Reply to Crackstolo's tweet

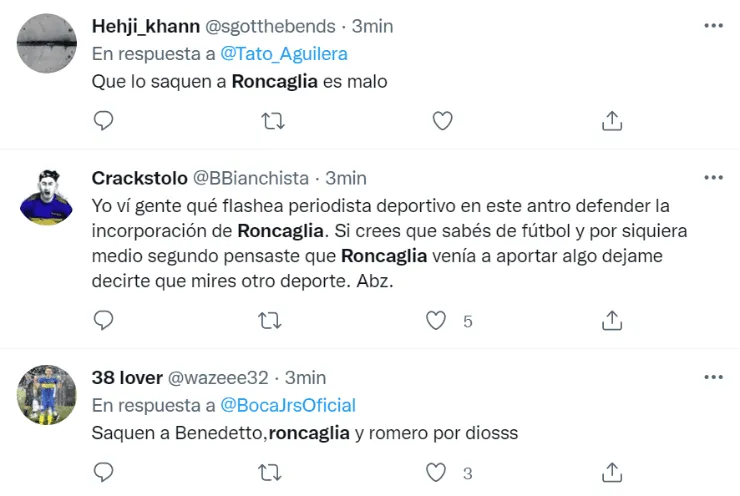click(x=103, y=321)
